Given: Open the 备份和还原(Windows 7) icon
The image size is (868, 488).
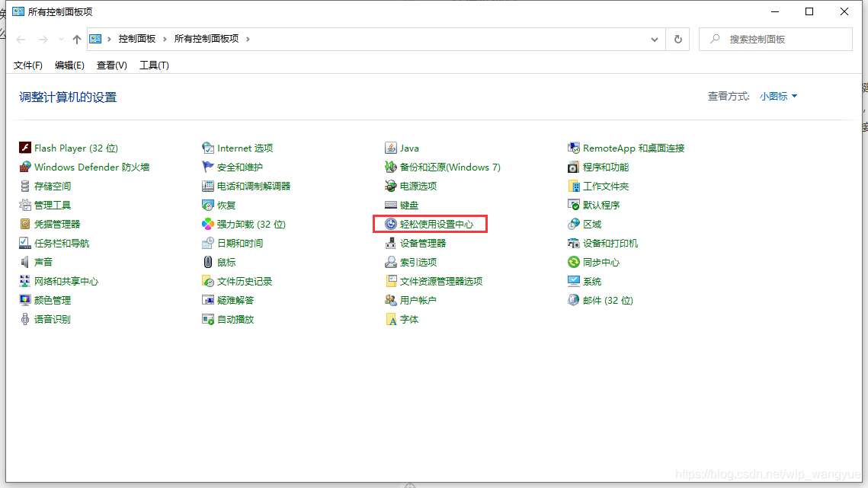Looking at the screenshot, I should tap(391, 167).
